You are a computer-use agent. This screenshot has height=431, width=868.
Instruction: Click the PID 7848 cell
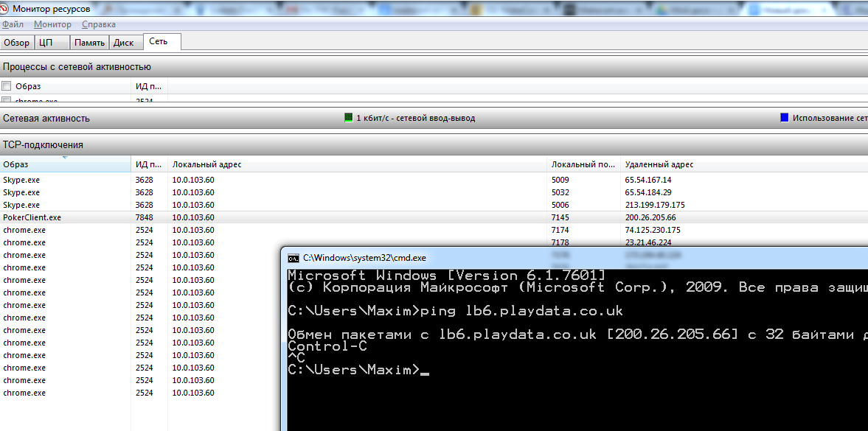click(144, 217)
